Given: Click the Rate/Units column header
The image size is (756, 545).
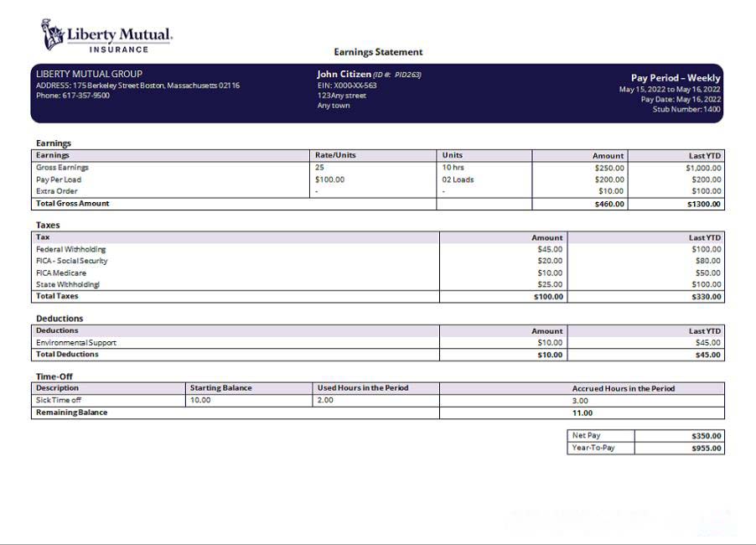Looking at the screenshot, I should (335, 155).
